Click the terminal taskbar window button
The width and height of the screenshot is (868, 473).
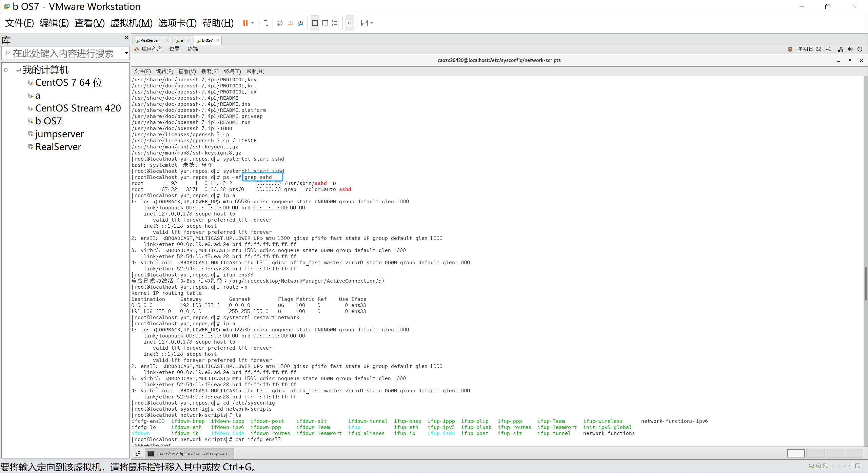[190, 453]
